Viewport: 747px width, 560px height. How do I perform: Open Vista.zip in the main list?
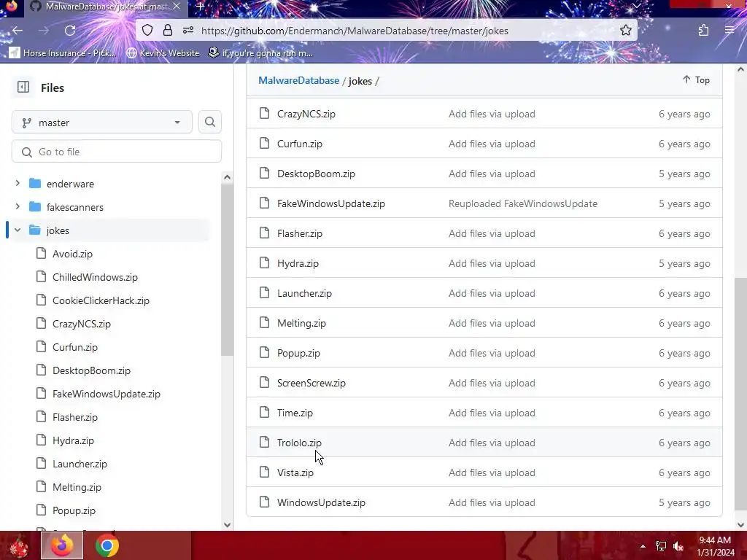pyautogui.click(x=295, y=472)
